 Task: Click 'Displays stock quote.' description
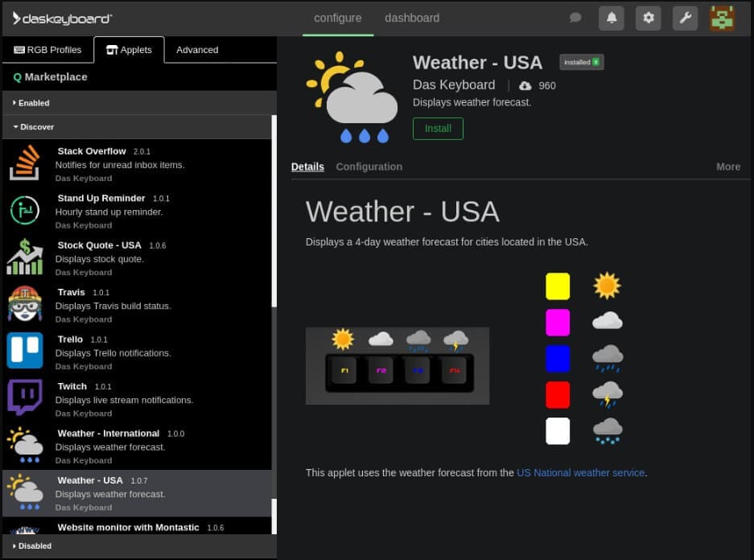point(100,259)
